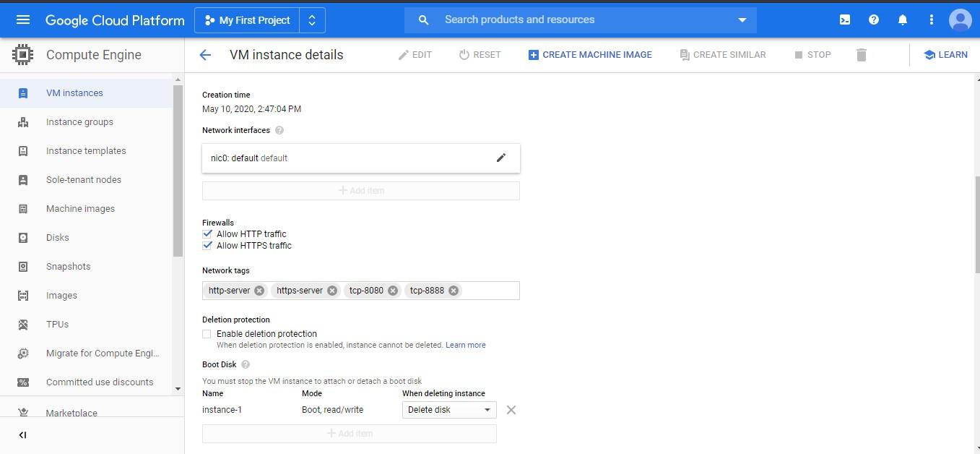Open Committed use discounts item
The image size is (980, 454).
87,382
